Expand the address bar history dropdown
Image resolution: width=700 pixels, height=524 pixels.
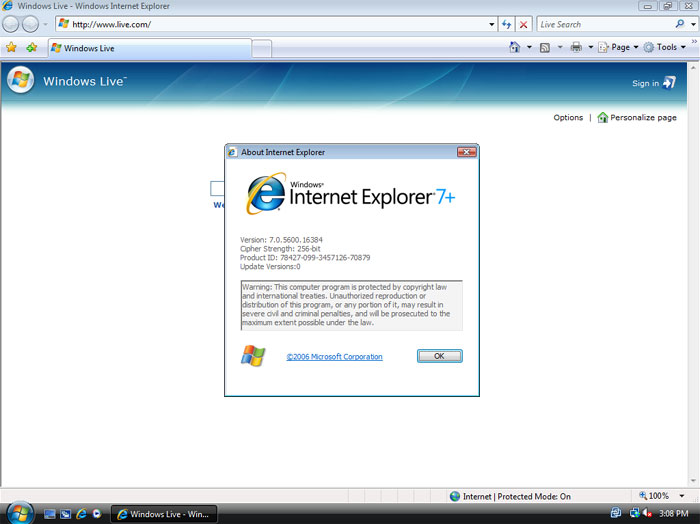point(492,25)
